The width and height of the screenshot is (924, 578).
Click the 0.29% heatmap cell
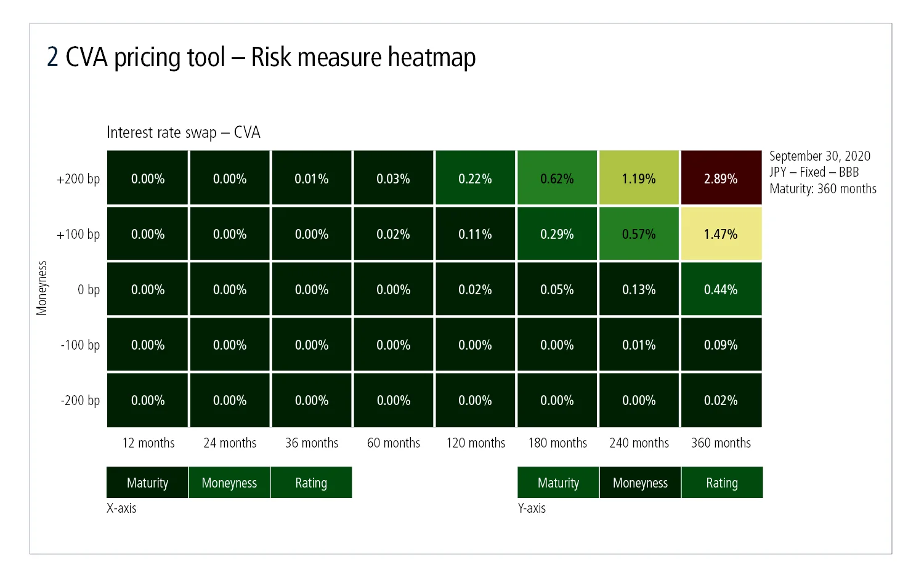pyautogui.click(x=557, y=234)
